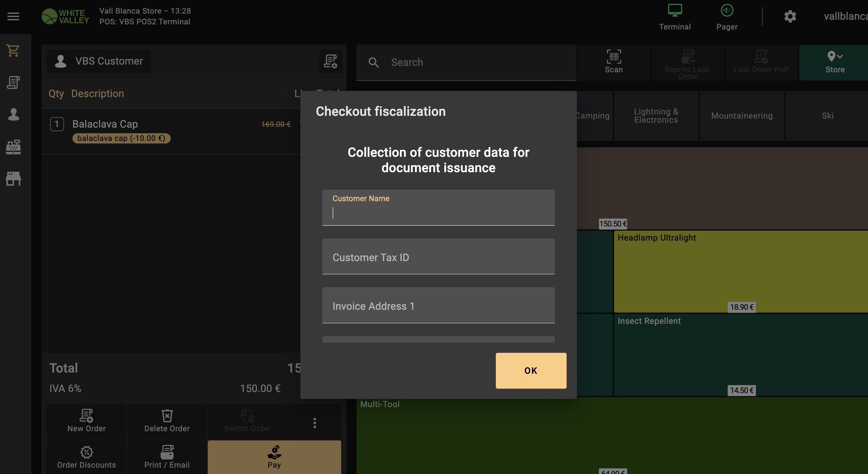Screen dimensions: 868x474
Task: Open the receipts sidebar icon
Action: [13, 83]
